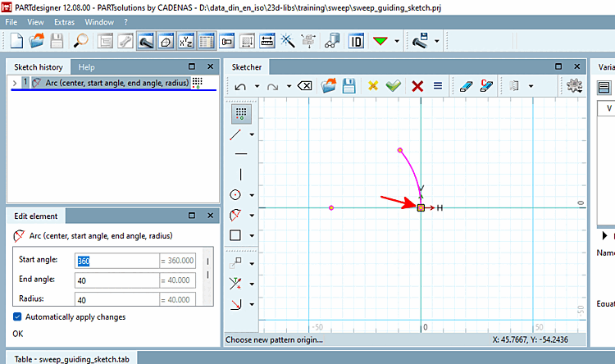
Task: Select the diagonal line tool
Action: coord(235,134)
